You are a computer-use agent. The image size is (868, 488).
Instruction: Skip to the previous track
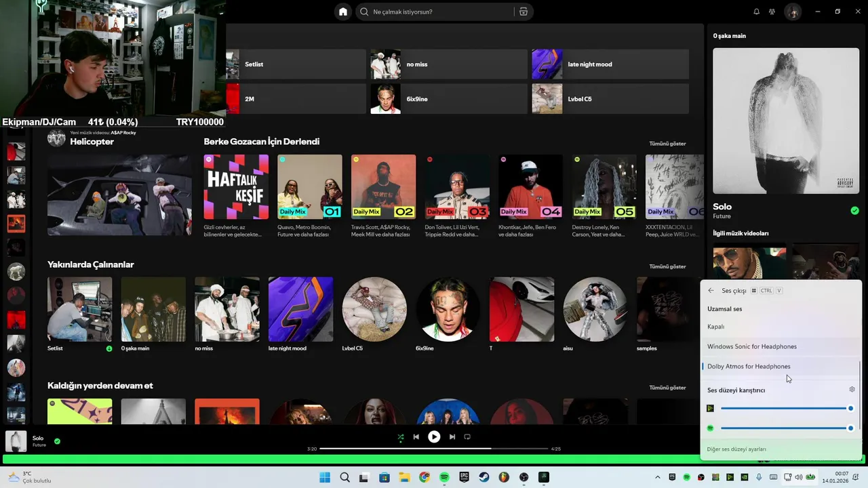416,437
